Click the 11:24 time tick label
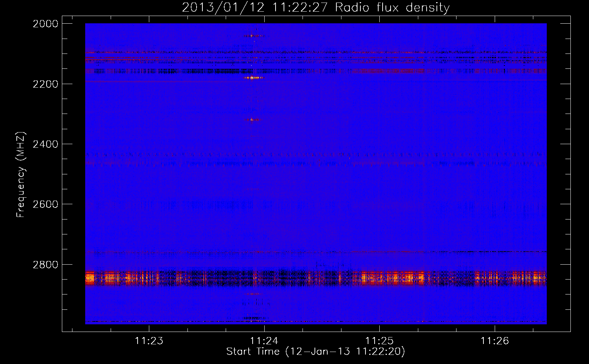589x364 pixels. [264, 341]
